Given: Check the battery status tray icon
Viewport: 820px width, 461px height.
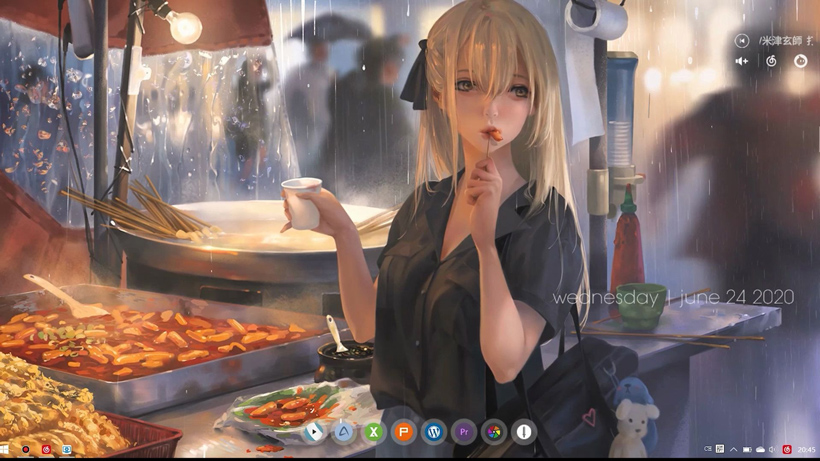Looking at the screenshot, I should [747, 449].
